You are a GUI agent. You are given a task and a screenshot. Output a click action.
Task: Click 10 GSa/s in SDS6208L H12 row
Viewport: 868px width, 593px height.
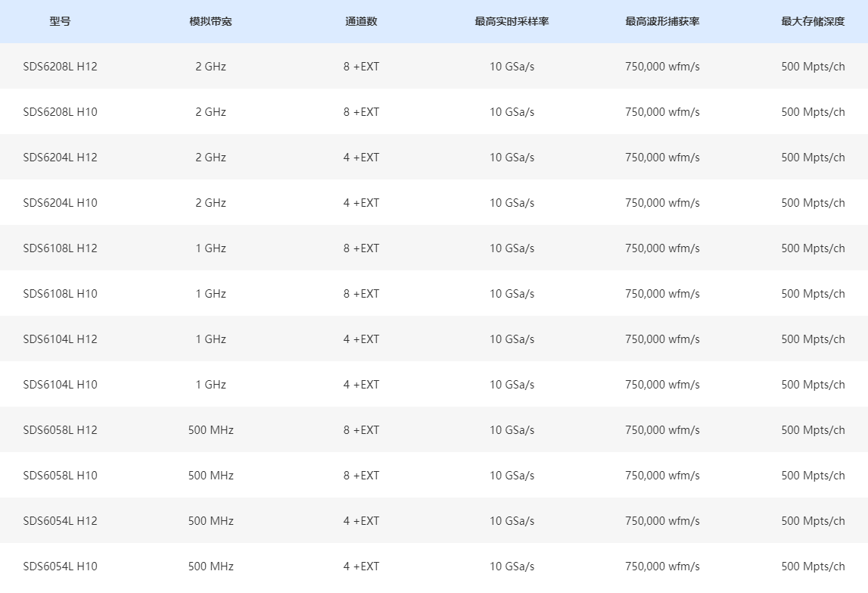click(x=512, y=67)
